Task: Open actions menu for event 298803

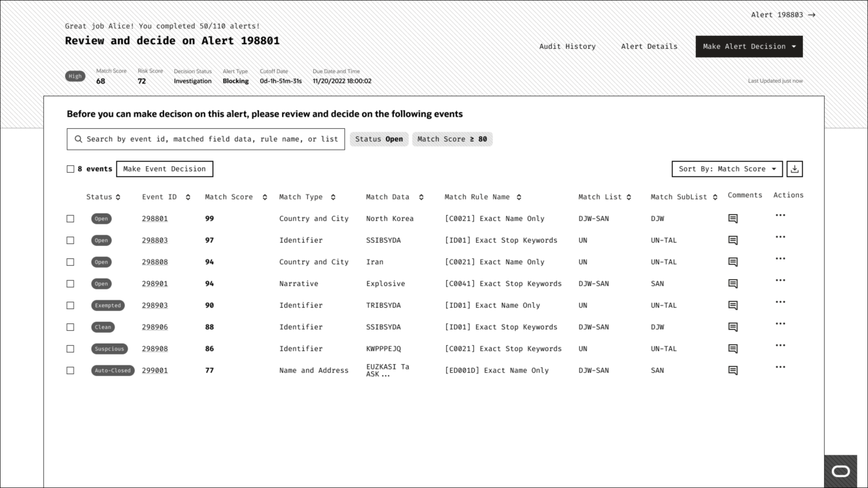Action: (x=780, y=237)
